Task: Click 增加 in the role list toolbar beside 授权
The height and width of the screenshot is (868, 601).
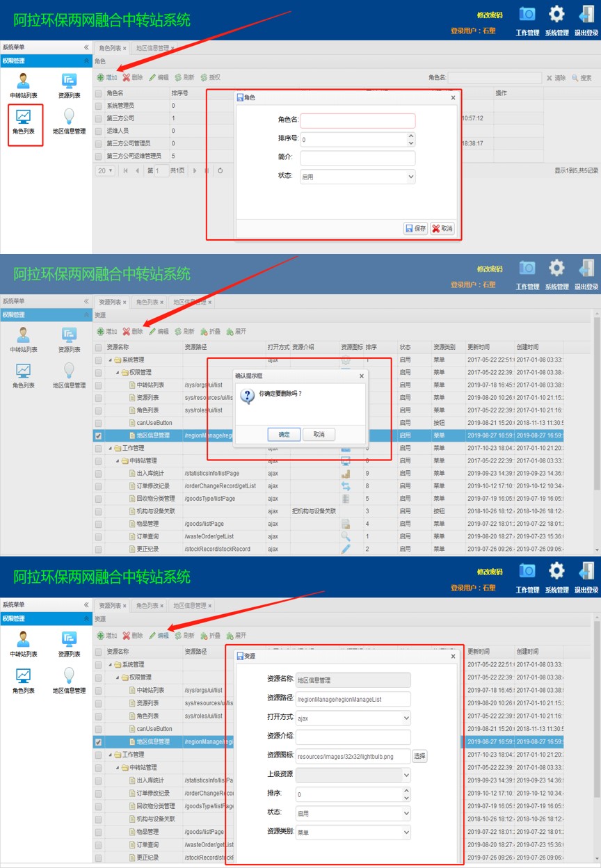Action: coord(107,77)
